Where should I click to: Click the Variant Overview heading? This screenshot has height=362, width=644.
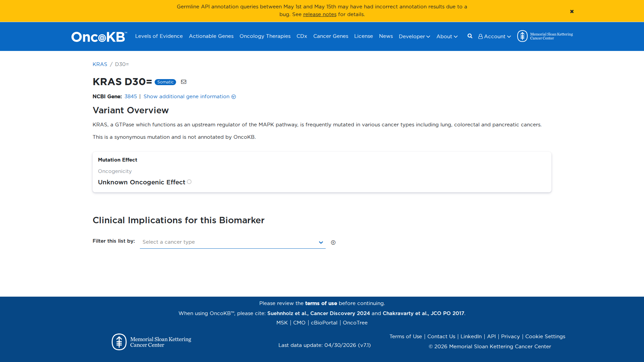click(130, 110)
